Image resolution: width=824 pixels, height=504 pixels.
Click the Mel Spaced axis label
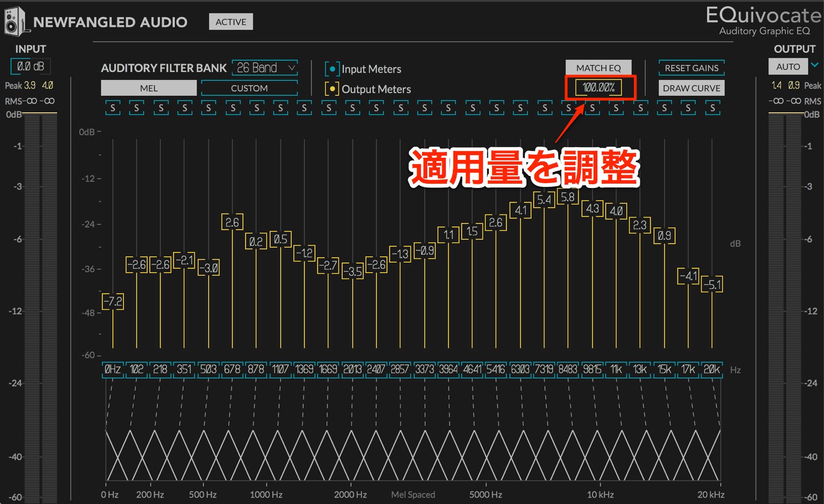pyautogui.click(x=413, y=494)
